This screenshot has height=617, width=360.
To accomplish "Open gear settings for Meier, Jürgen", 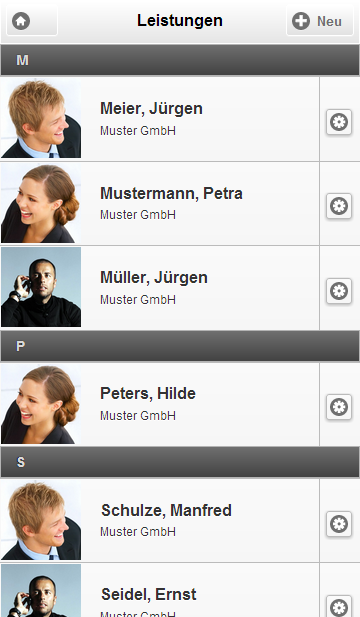I will click(x=339, y=122).
